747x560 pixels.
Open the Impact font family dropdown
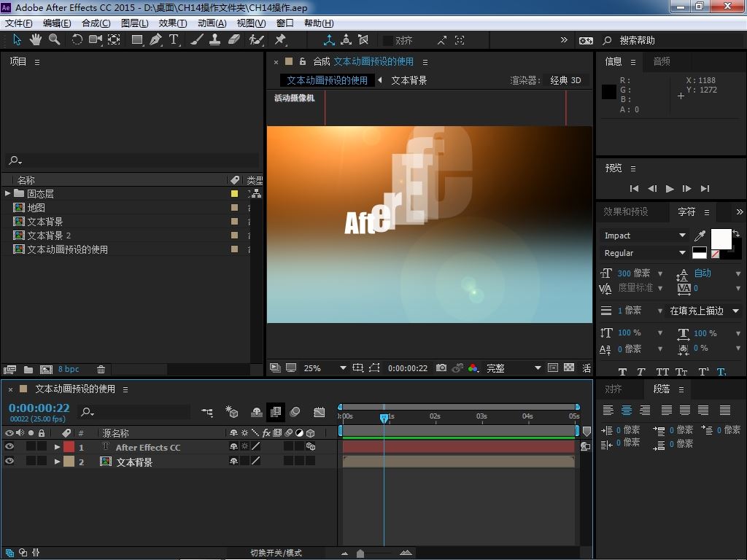point(644,236)
